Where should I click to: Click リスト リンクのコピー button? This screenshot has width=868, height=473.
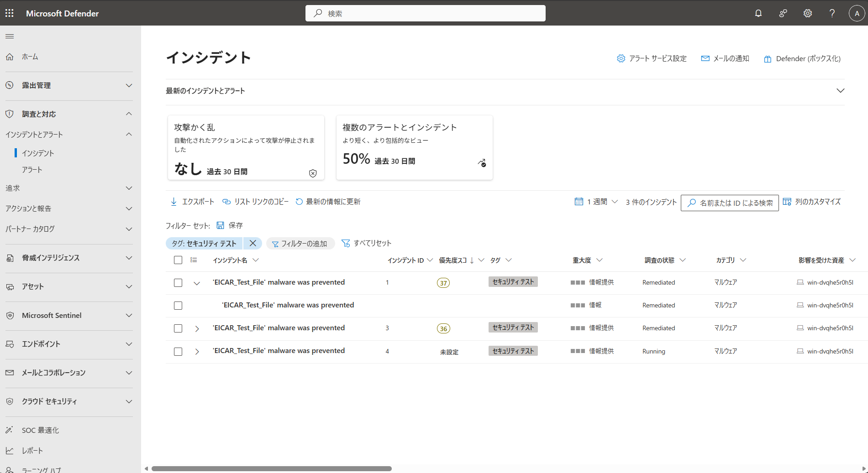[x=256, y=202]
